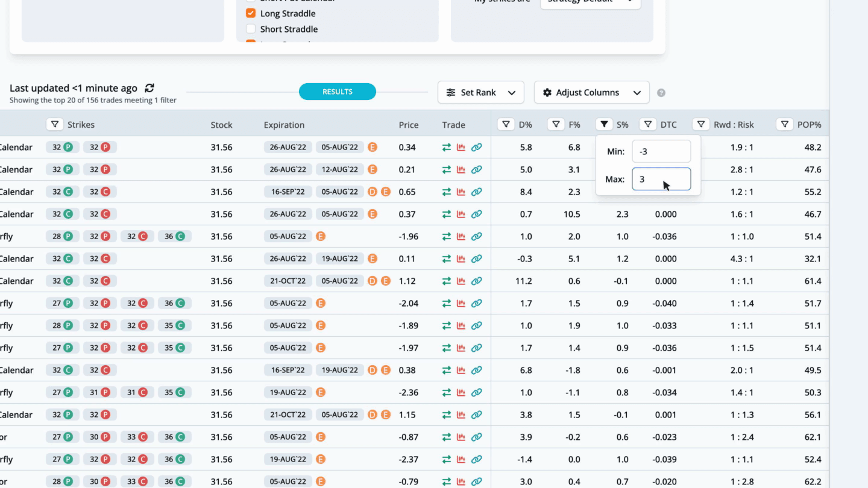868x488 pixels.
Task: Click the POP% value 62.2
Action: pyautogui.click(x=813, y=481)
